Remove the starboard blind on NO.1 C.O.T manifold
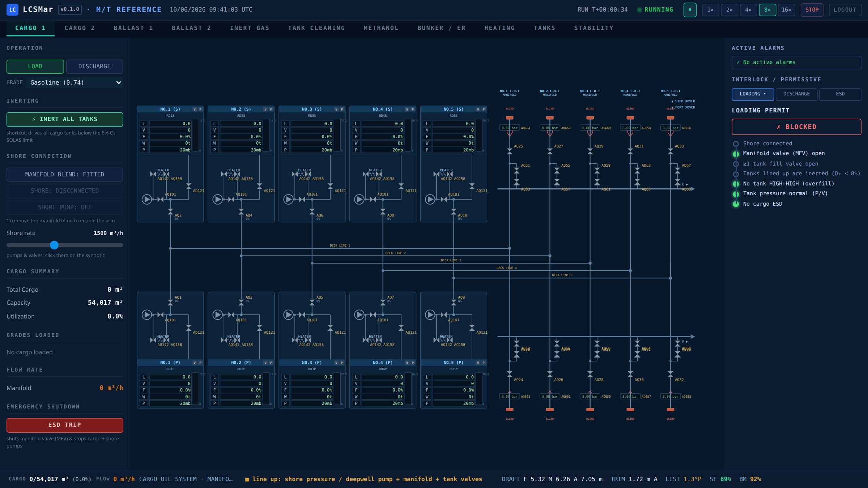Screen dimensions: 868x488 (510, 117)
